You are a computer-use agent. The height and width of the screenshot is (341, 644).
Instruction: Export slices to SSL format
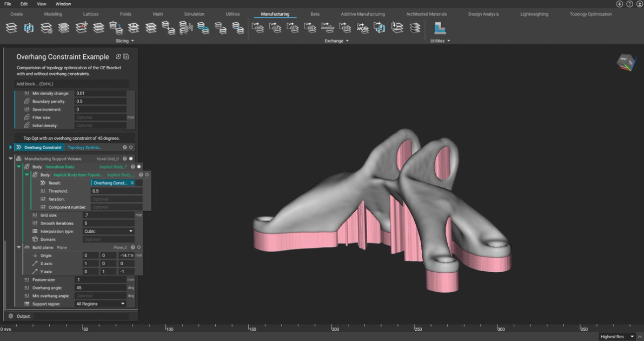pos(309,28)
